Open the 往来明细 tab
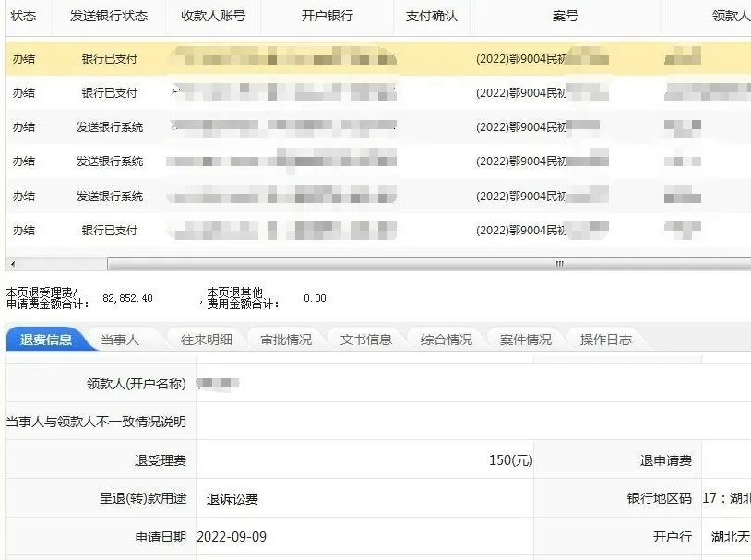This screenshot has height=560, width=751. coord(206,340)
